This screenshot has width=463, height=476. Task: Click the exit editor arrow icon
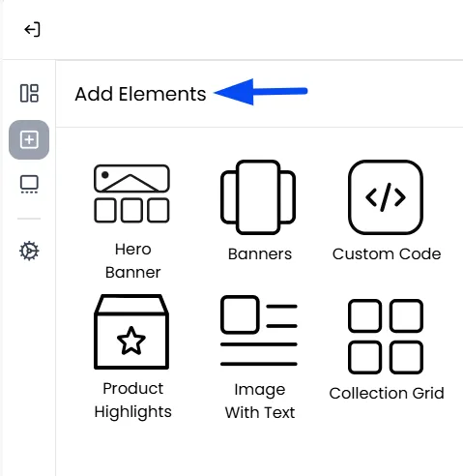[32, 30]
